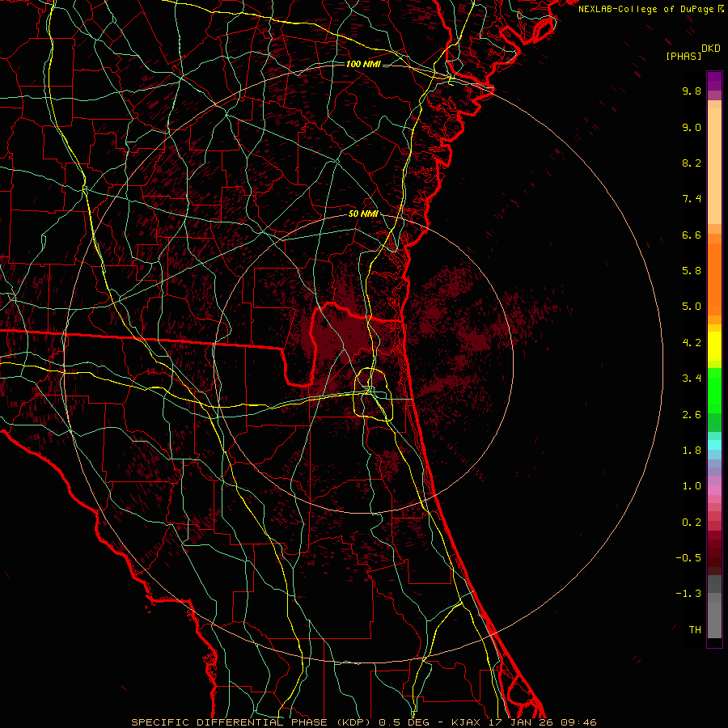Click the 5.8 scale label
This screenshot has width=728, height=728.
tap(692, 271)
